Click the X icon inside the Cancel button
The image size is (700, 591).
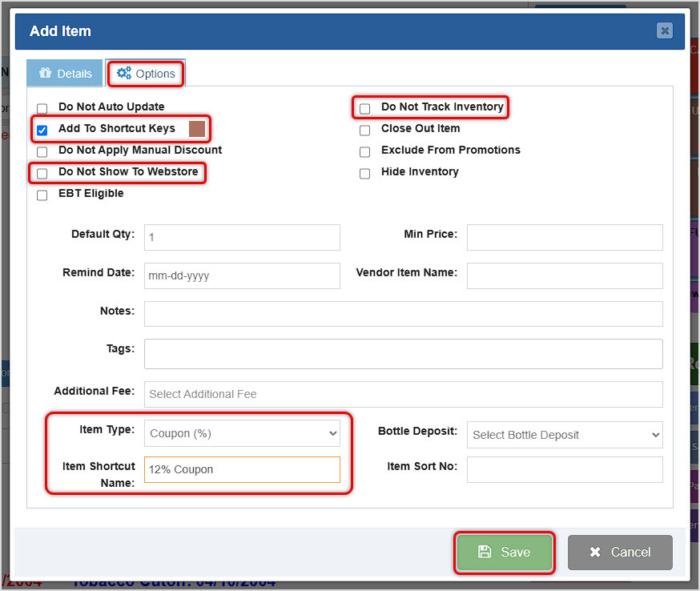[x=595, y=552]
